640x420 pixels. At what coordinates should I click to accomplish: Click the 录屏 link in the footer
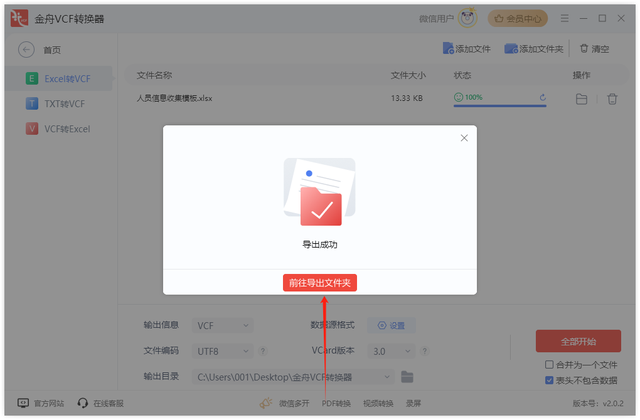coord(413,403)
